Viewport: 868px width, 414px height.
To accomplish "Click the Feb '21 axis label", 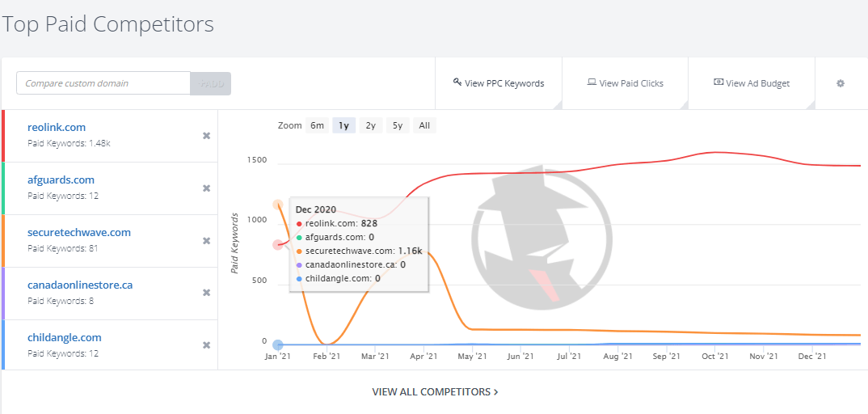I will [327, 357].
